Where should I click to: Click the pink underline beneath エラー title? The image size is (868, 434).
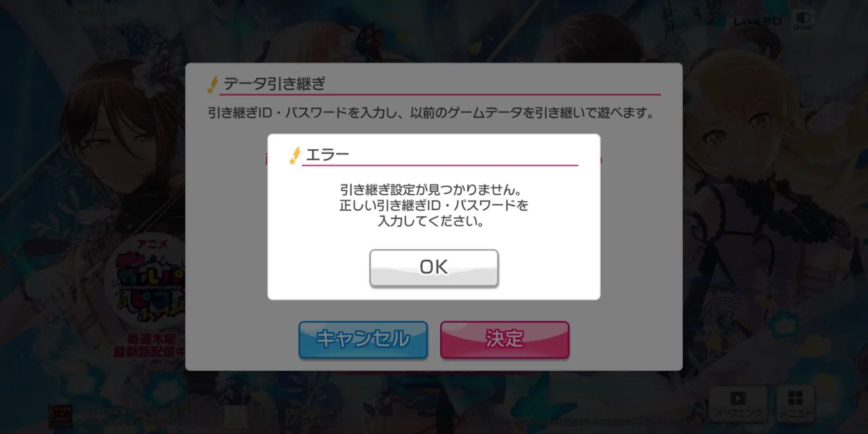440,165
